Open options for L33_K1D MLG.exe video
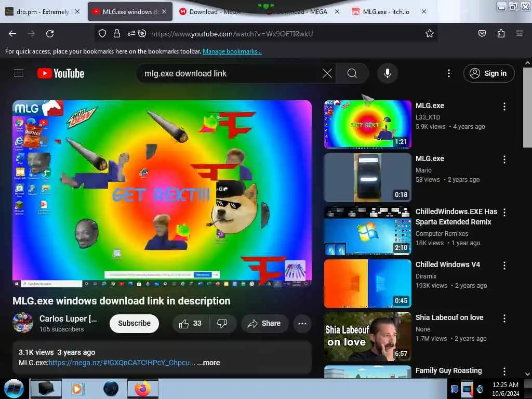This screenshot has width=532, height=399. [504, 107]
